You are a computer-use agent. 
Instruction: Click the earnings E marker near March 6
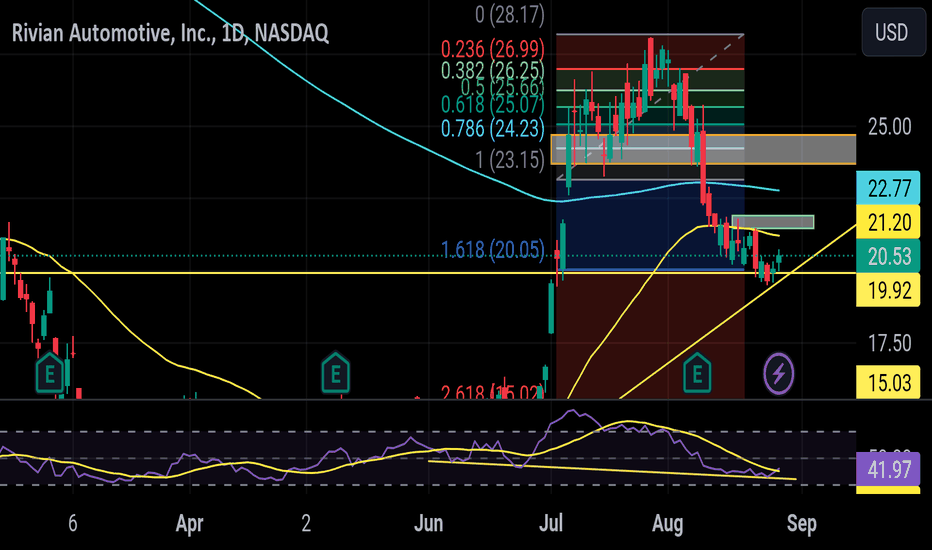pos(50,373)
